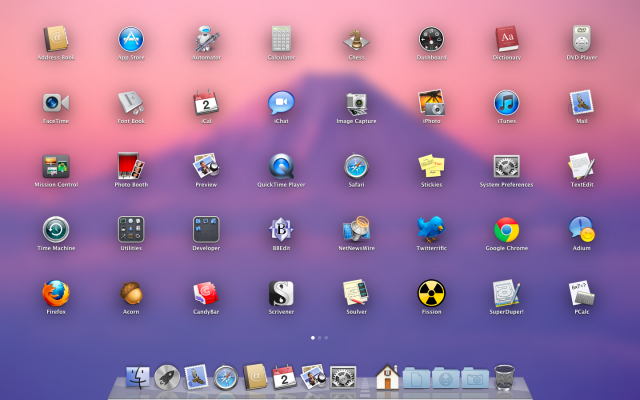The height and width of the screenshot is (400, 640).
Task: Launch the Acorn app
Action: pos(131,293)
